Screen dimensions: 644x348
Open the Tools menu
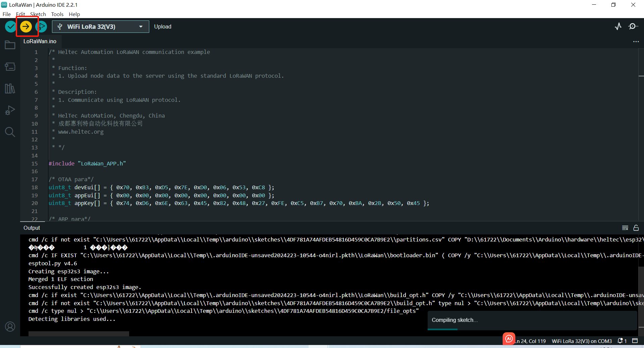57,14
